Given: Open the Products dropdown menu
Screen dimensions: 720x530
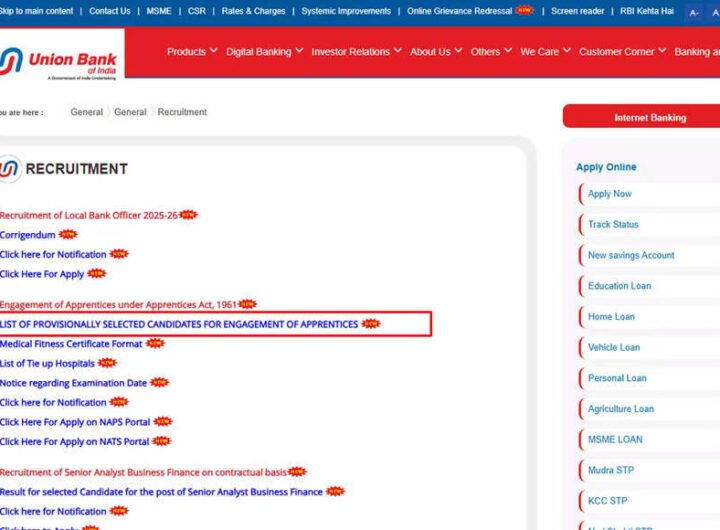Looking at the screenshot, I should [x=192, y=51].
